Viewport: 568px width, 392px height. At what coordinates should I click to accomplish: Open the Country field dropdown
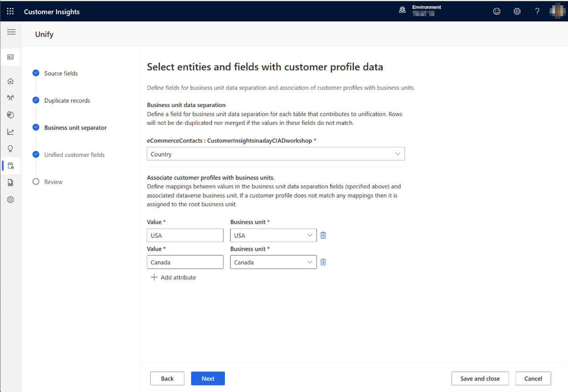(x=276, y=154)
